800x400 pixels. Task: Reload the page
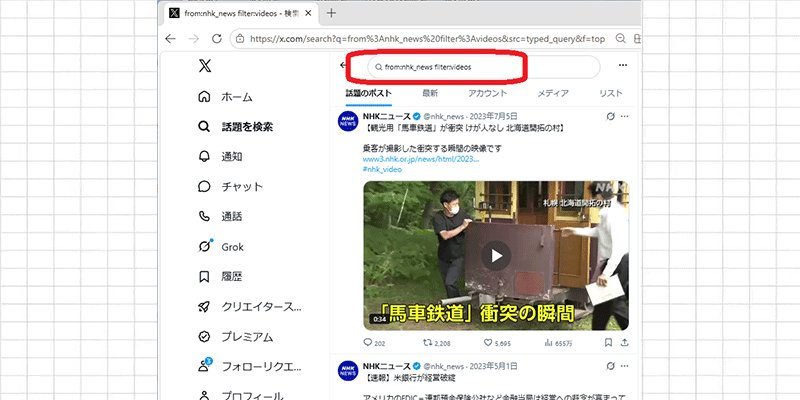(217, 39)
